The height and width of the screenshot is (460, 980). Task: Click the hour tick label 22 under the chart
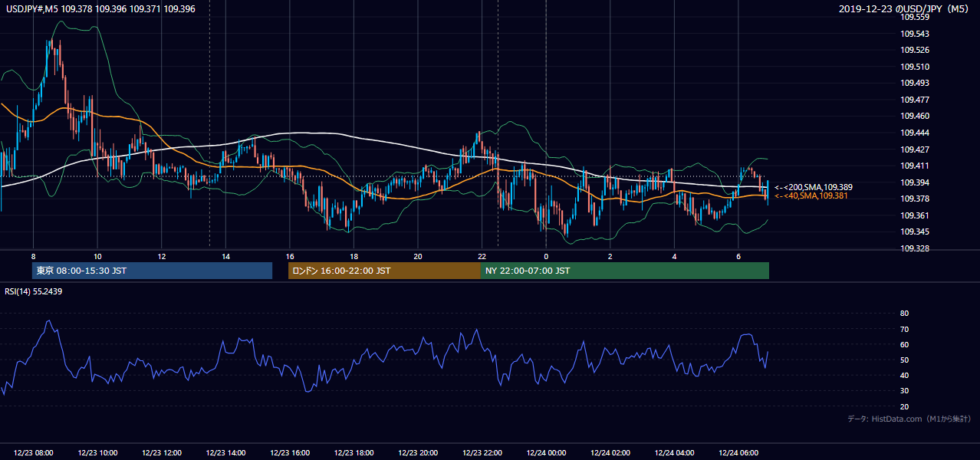(x=482, y=256)
